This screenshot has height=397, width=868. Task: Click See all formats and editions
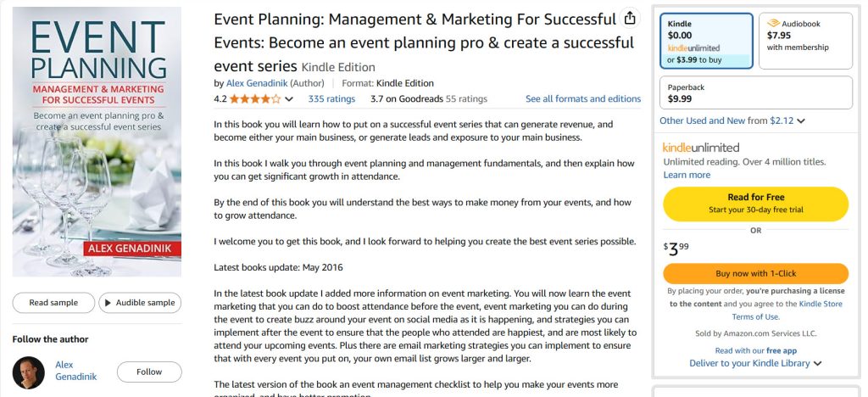coord(583,99)
